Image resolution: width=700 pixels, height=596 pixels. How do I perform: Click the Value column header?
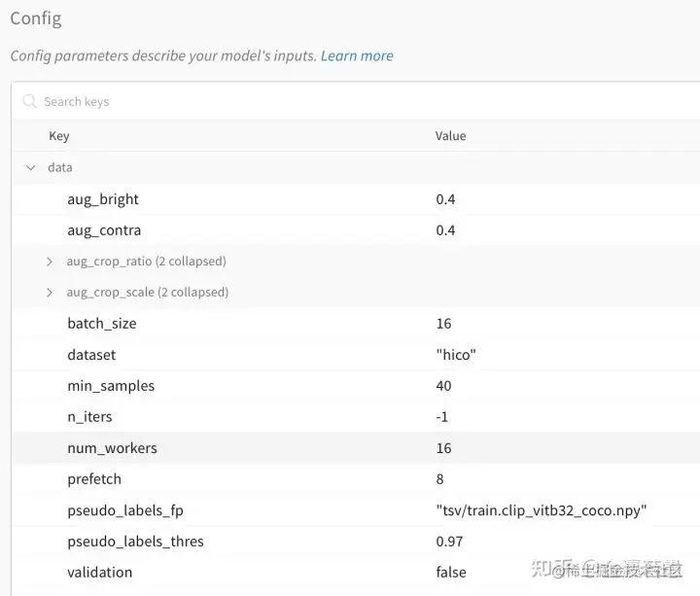click(450, 136)
